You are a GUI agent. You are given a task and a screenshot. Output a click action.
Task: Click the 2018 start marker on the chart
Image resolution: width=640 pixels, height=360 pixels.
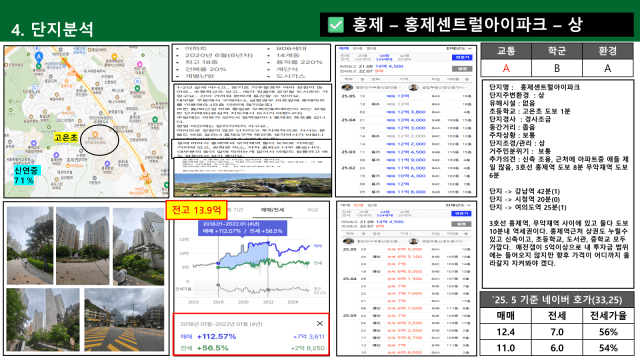point(218,264)
